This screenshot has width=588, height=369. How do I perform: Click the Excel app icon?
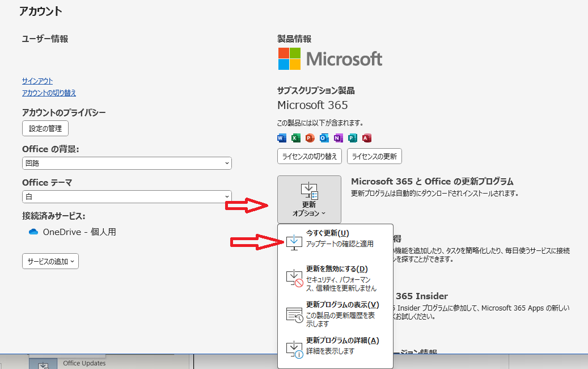296,138
